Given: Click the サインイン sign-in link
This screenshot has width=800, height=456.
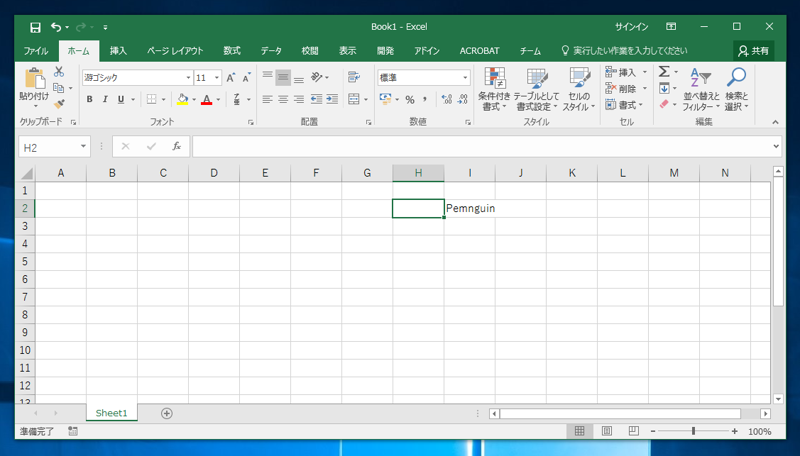Looking at the screenshot, I should [x=631, y=27].
